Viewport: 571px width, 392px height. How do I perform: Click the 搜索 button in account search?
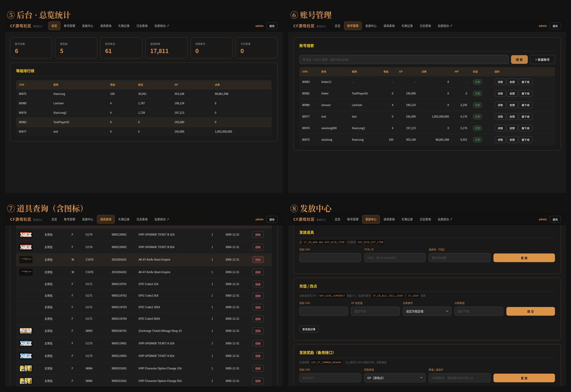519,60
